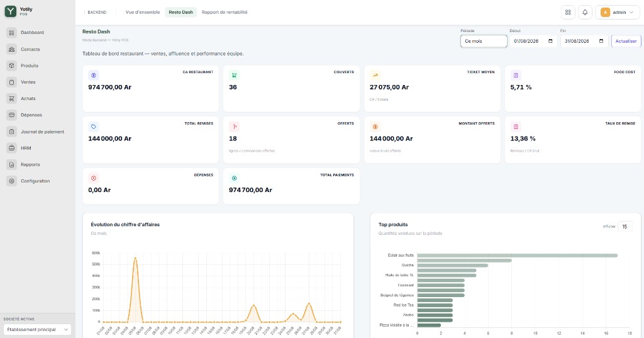Click the 27 075,00 Ar ticket moyen value

click(x=389, y=87)
